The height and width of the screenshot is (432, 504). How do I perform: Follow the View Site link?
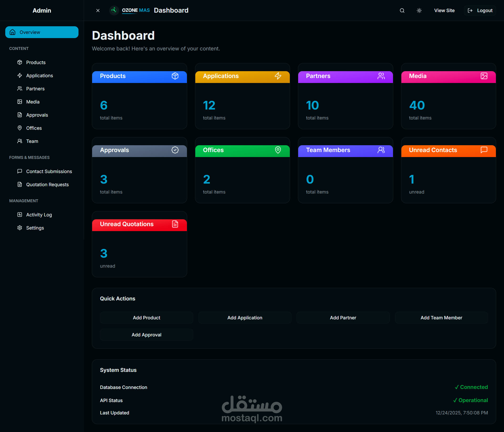(x=444, y=11)
